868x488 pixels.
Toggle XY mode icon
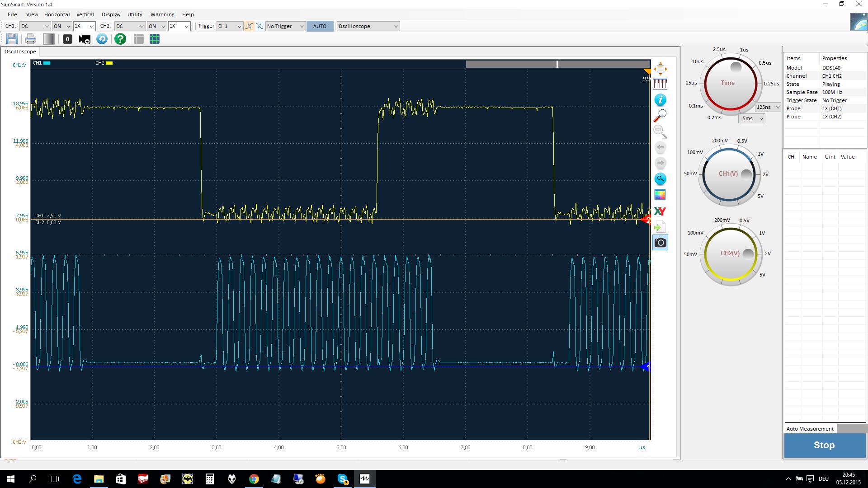[x=660, y=211]
